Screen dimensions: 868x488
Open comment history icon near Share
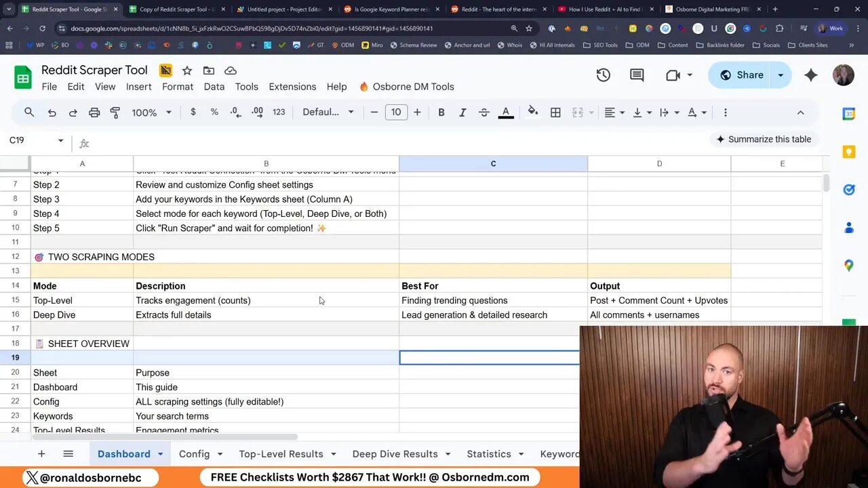point(636,75)
